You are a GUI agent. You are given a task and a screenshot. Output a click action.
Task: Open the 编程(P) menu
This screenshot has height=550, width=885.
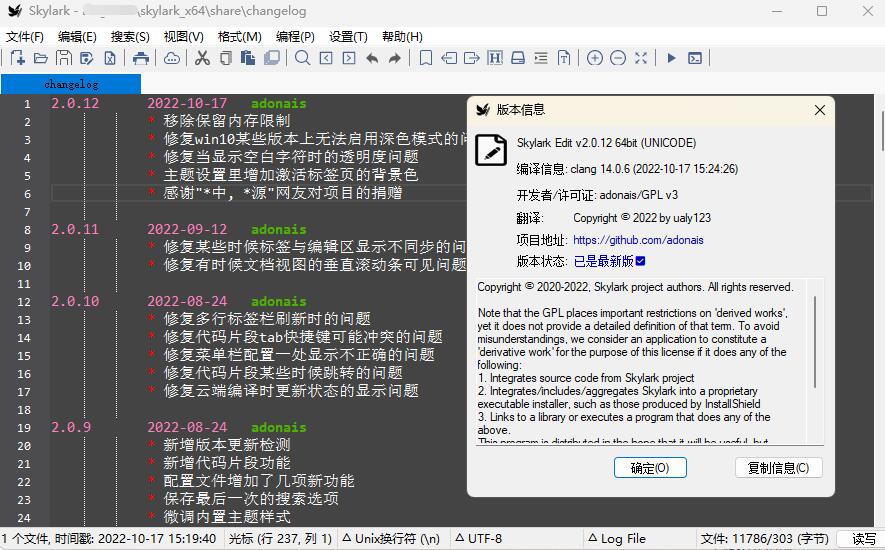click(295, 37)
